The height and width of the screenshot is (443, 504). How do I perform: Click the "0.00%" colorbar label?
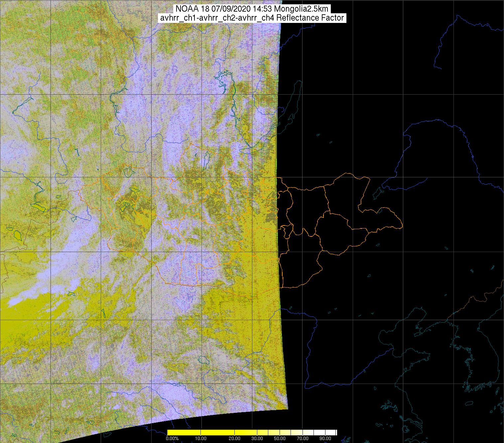pyautogui.click(x=172, y=439)
